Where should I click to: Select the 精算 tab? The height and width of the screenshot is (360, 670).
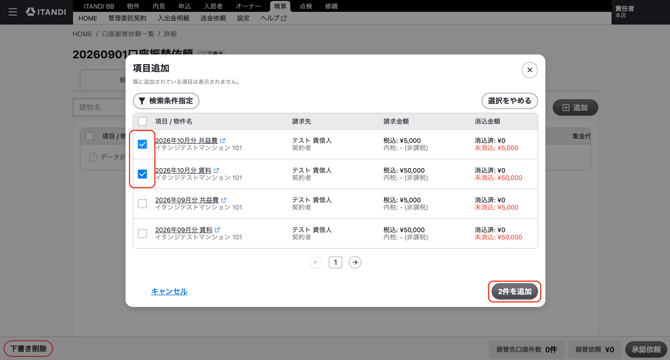(280, 6)
